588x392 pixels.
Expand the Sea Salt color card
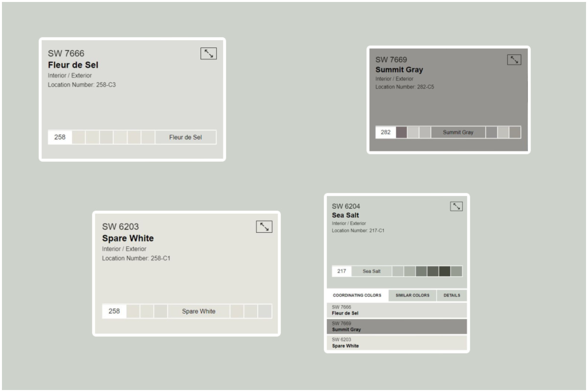pyautogui.click(x=456, y=206)
